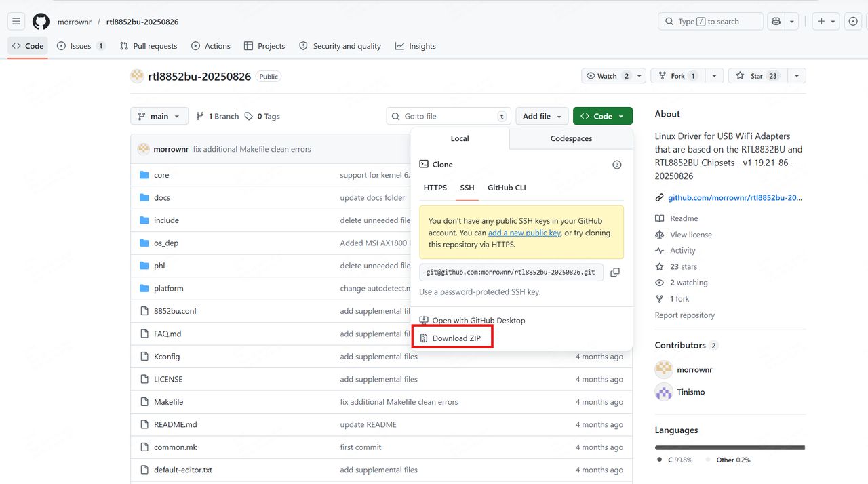Select the GitHub CLI clone option

(507, 188)
